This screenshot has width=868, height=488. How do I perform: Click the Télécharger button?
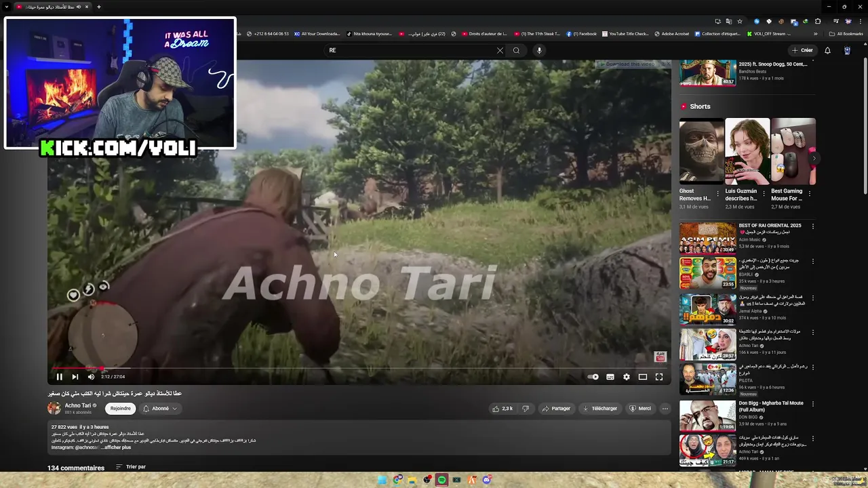tap(600, 409)
